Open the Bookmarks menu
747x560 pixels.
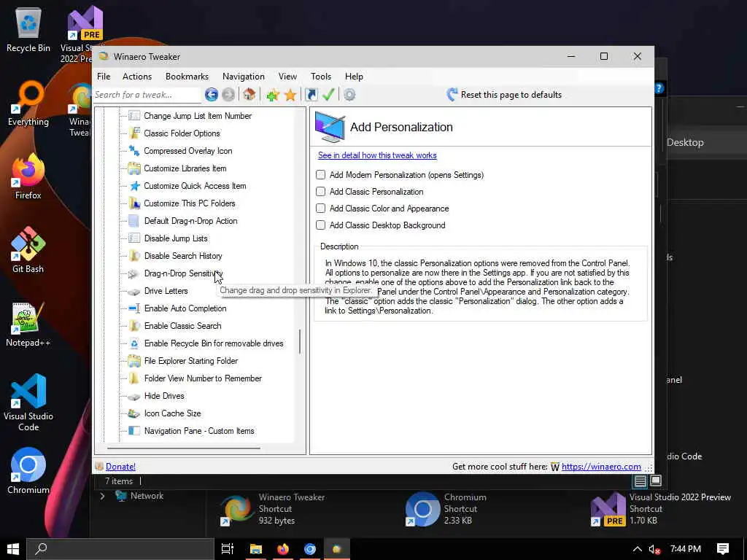(x=187, y=76)
